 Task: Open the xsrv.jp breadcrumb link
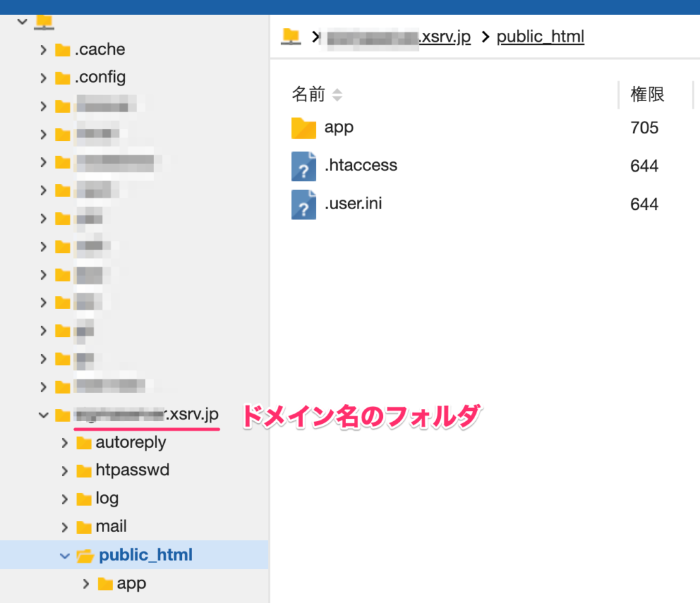click(x=399, y=37)
